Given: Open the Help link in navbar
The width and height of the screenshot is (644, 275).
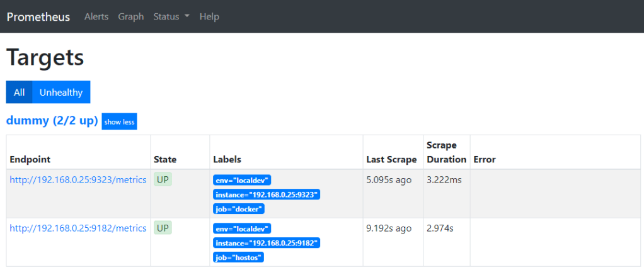Looking at the screenshot, I should 209,16.
